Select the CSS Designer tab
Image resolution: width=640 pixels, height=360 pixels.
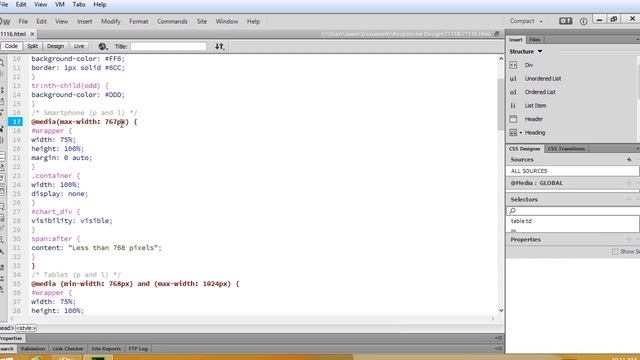coord(524,149)
